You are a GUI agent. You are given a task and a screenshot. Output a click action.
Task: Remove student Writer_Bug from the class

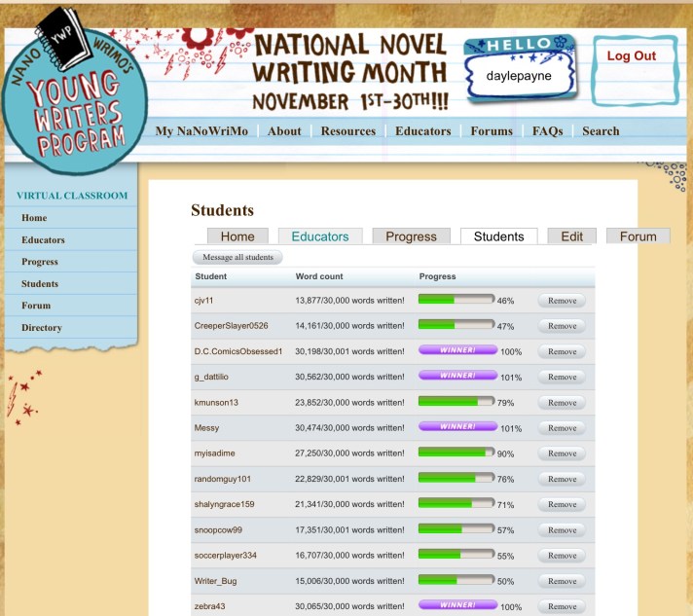tap(562, 581)
